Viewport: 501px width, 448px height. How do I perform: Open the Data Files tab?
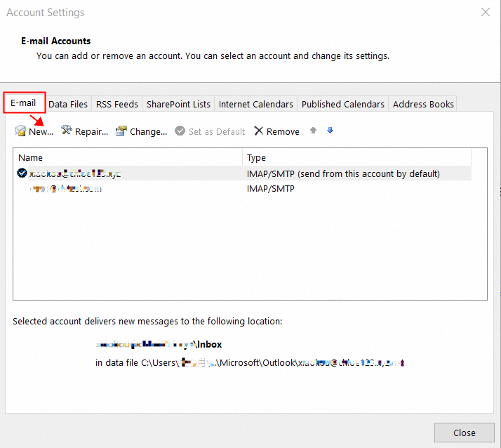coord(68,104)
